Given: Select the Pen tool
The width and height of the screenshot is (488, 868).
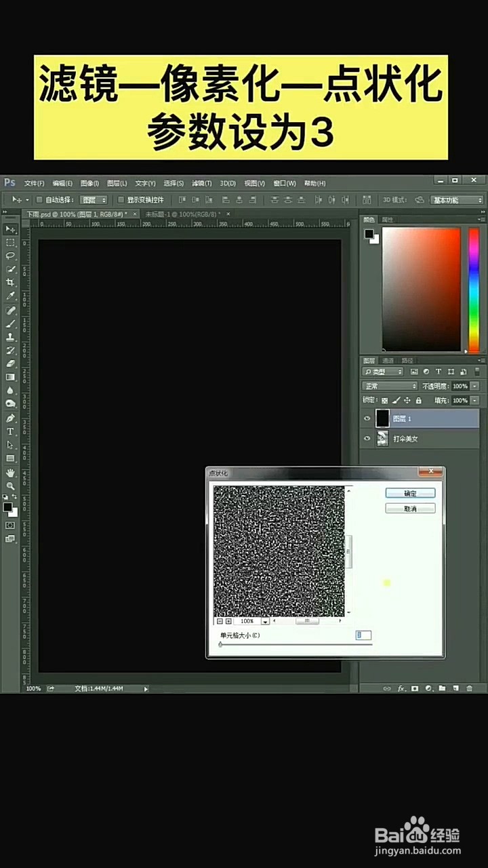Looking at the screenshot, I should point(10,418).
